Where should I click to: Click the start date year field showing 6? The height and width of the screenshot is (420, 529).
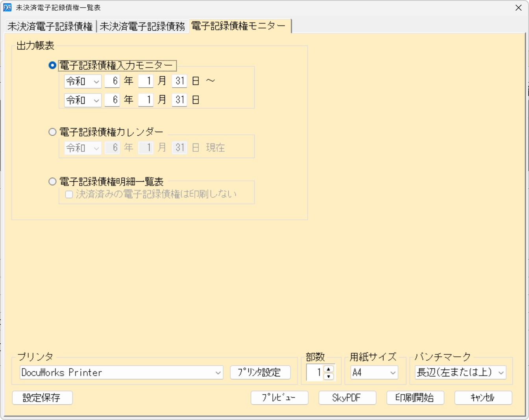click(x=112, y=81)
